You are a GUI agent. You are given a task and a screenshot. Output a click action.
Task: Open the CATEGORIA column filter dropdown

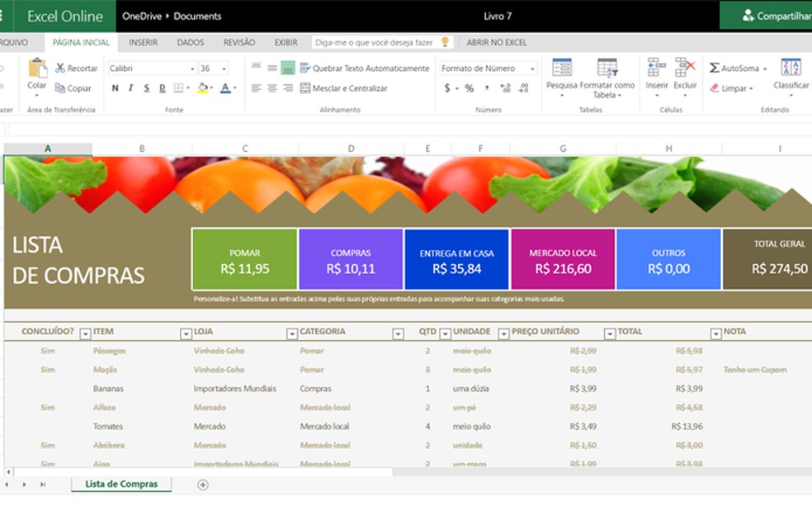398,333
